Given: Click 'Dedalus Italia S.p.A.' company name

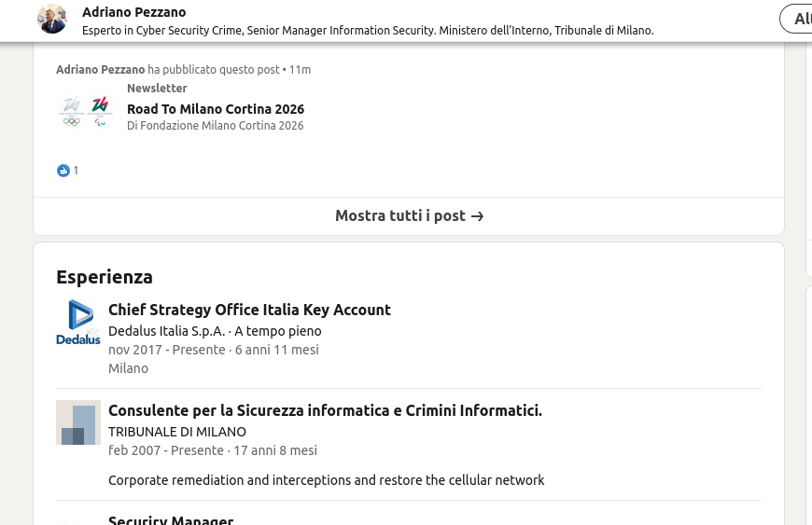Looking at the screenshot, I should (167, 331).
